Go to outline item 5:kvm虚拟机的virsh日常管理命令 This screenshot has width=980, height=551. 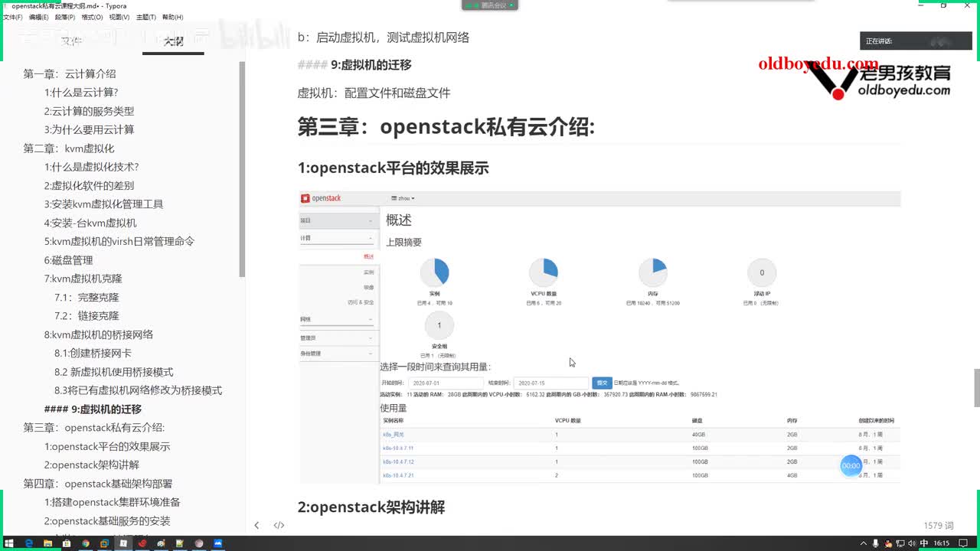(x=119, y=241)
